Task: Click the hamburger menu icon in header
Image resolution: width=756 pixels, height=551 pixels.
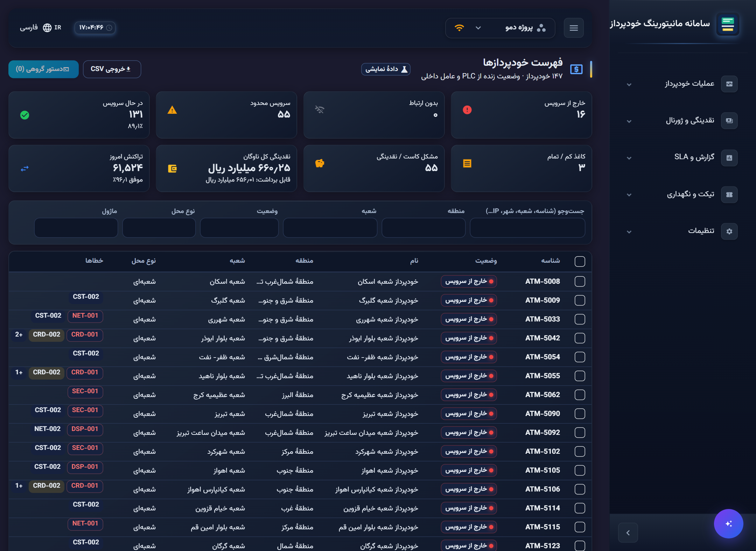Action: (574, 28)
